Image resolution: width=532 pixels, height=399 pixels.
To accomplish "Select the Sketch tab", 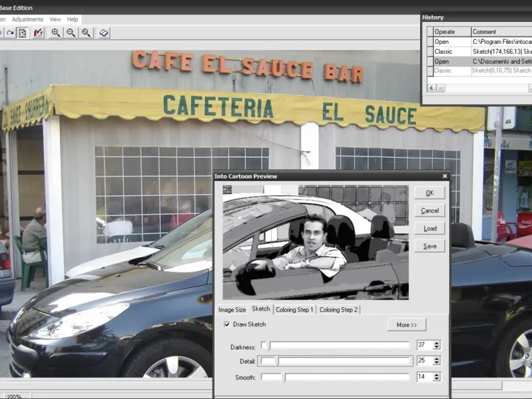I will tap(261, 309).
